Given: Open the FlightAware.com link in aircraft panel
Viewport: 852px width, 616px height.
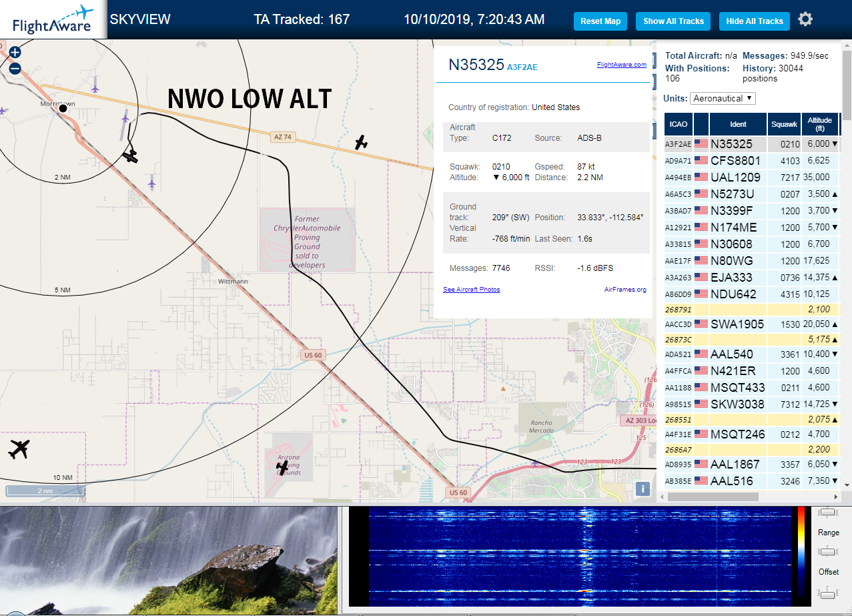Looking at the screenshot, I should [622, 65].
